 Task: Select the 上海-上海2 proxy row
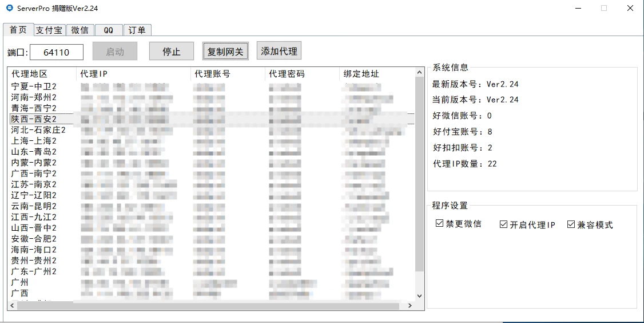(34, 141)
